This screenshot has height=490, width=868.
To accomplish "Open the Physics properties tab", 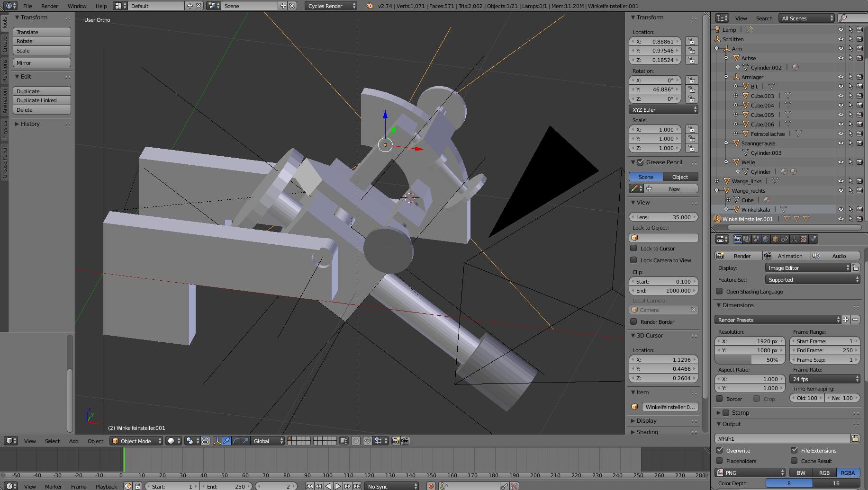I will (x=813, y=239).
